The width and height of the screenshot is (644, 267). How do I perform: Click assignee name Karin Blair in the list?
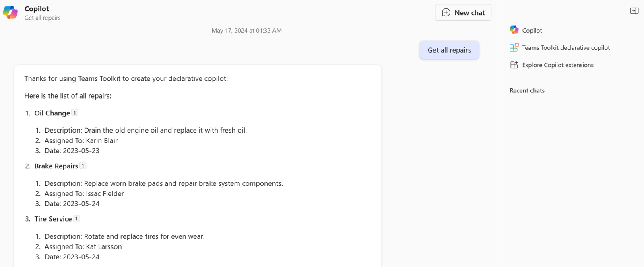pyautogui.click(x=102, y=140)
